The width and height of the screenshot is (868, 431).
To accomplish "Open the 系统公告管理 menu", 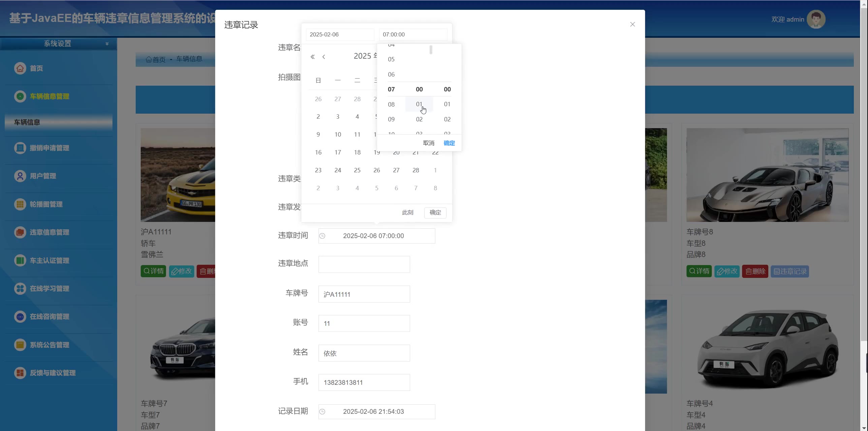I will click(x=49, y=345).
